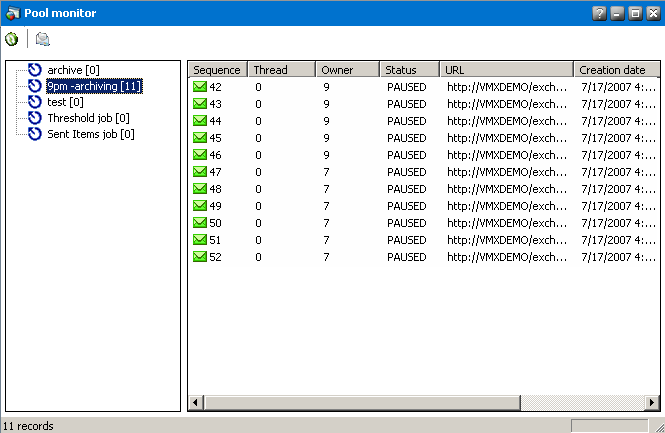Click the URL cell of sequence 49

[x=507, y=206]
